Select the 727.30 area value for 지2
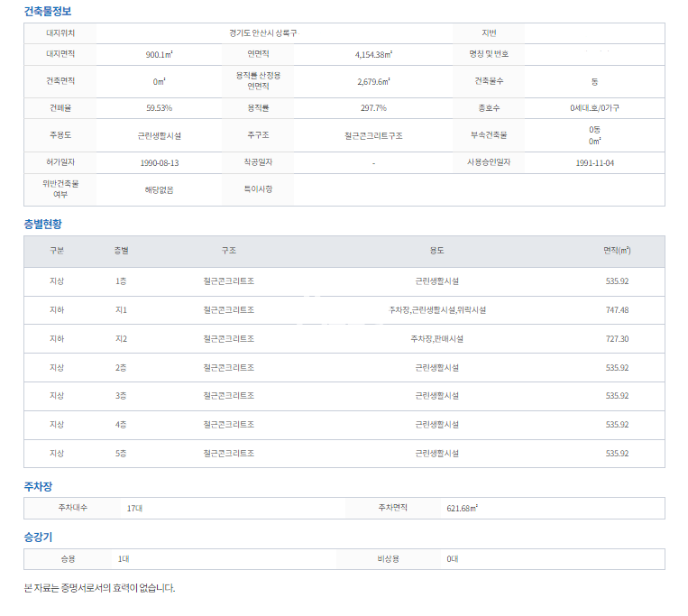The width and height of the screenshot is (688, 616). click(x=617, y=339)
